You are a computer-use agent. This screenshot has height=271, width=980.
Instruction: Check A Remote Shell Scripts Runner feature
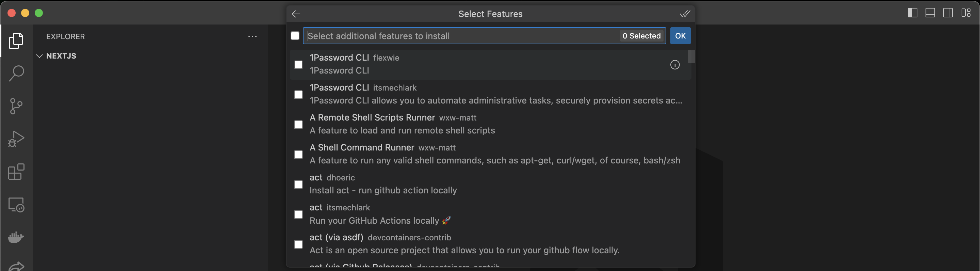click(x=299, y=125)
